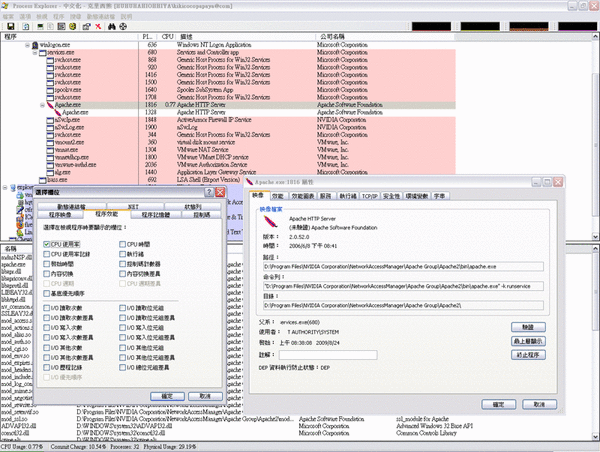Click 確定 in the Apache properties dialog

pyautogui.click(x=499, y=405)
